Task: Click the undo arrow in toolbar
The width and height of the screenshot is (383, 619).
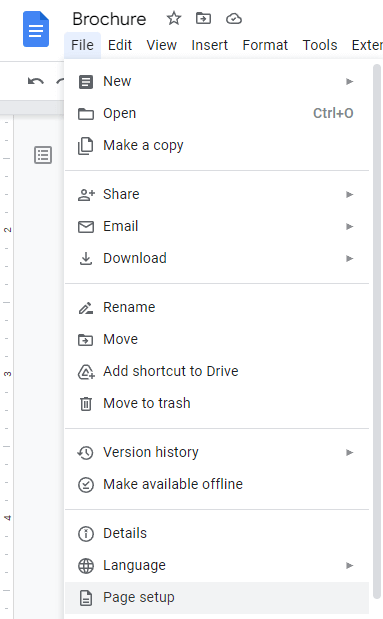Action: pyautogui.click(x=36, y=81)
